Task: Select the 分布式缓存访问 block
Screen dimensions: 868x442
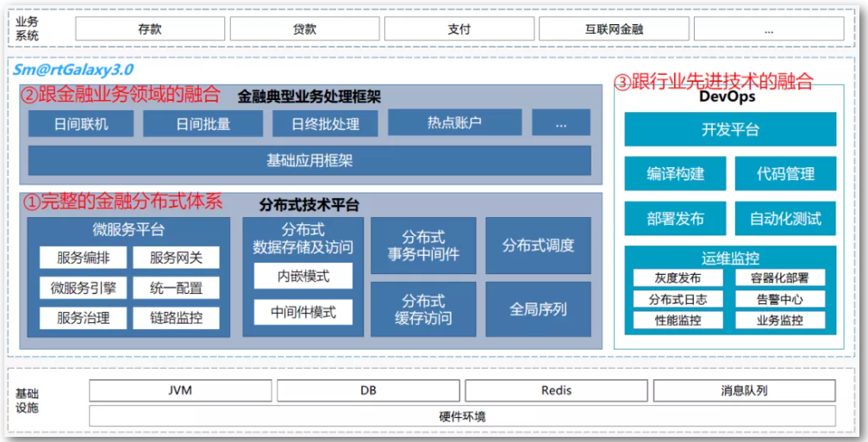Action: coord(423,309)
